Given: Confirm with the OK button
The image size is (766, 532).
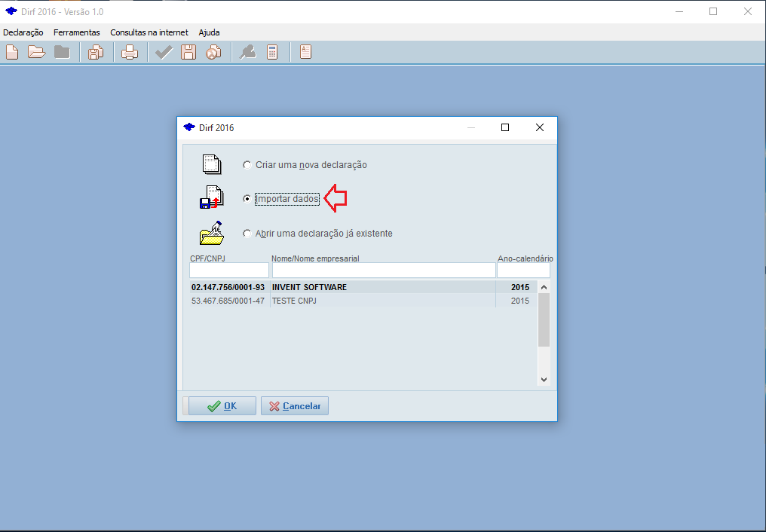Looking at the screenshot, I should 222,406.
